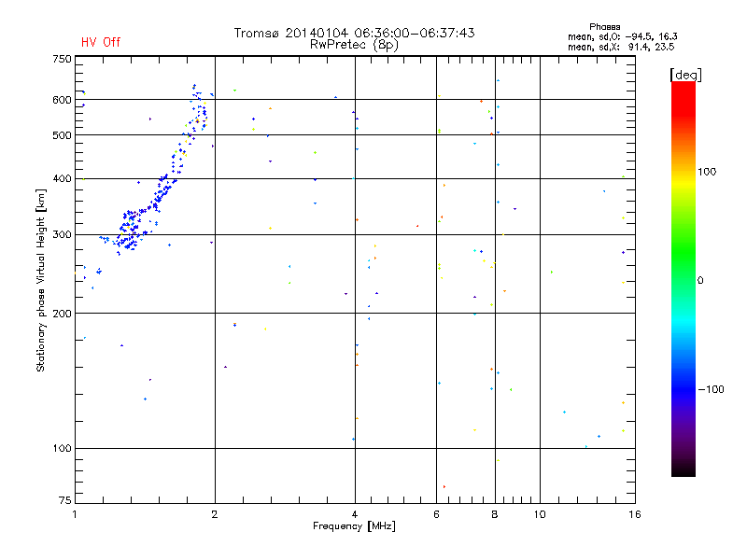Pick the black bottom of the colorbar
Viewport: 747px width, 560px height.
pyautogui.click(x=684, y=469)
